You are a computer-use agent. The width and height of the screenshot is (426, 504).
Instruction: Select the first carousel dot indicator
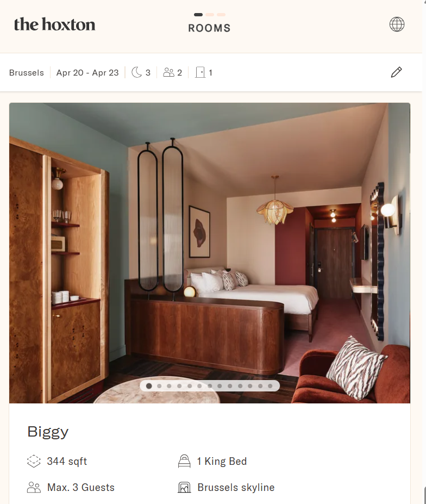tap(149, 385)
